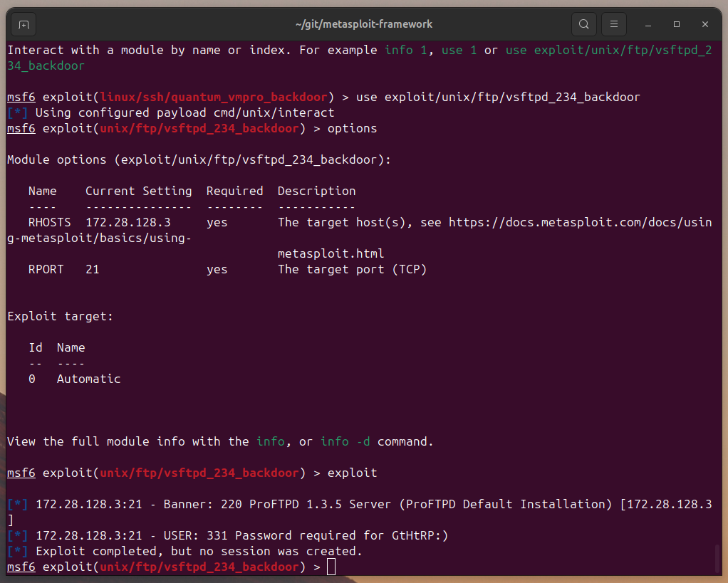This screenshot has height=583, width=728.
Task: Click the typed 'exploit' command
Action: click(x=353, y=473)
